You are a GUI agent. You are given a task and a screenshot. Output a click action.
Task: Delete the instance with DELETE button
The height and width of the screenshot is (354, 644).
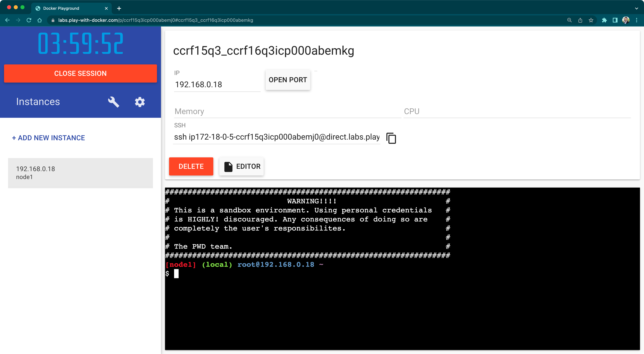191,166
